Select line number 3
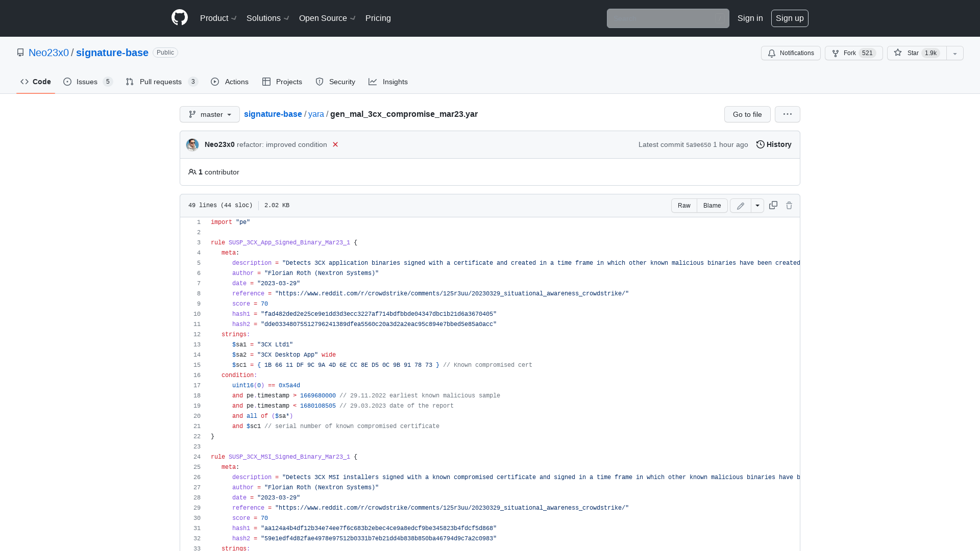This screenshot has width=980, height=551. [x=199, y=243]
